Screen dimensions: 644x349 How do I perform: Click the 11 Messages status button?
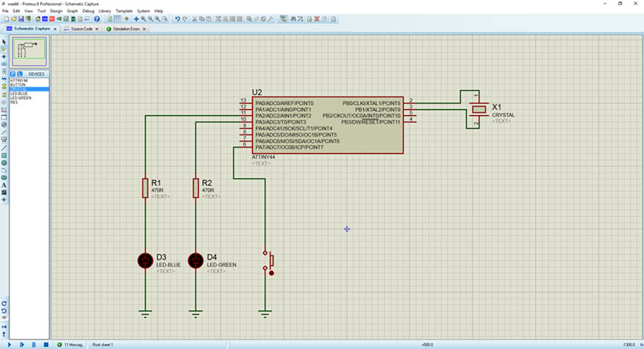[72, 345]
